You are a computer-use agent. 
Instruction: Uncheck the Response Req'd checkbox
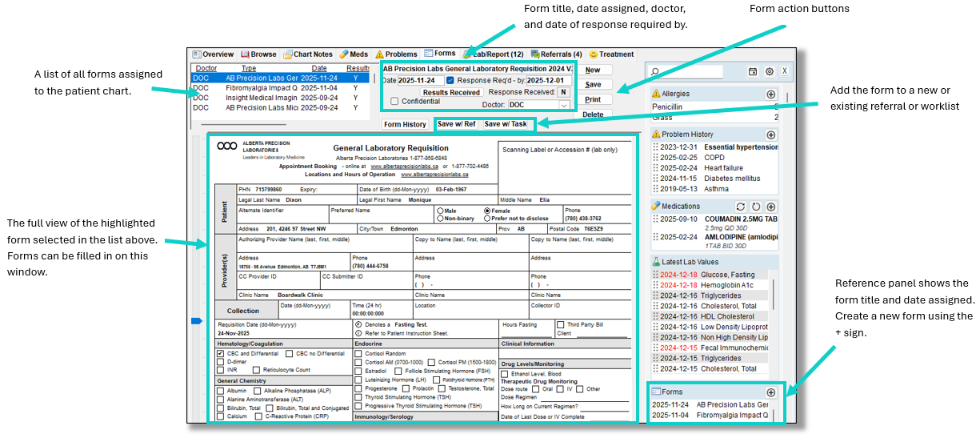point(450,80)
